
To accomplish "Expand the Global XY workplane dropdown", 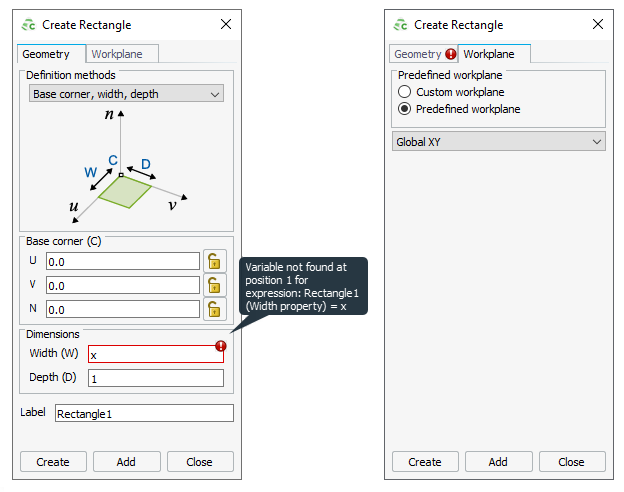I will [498, 142].
